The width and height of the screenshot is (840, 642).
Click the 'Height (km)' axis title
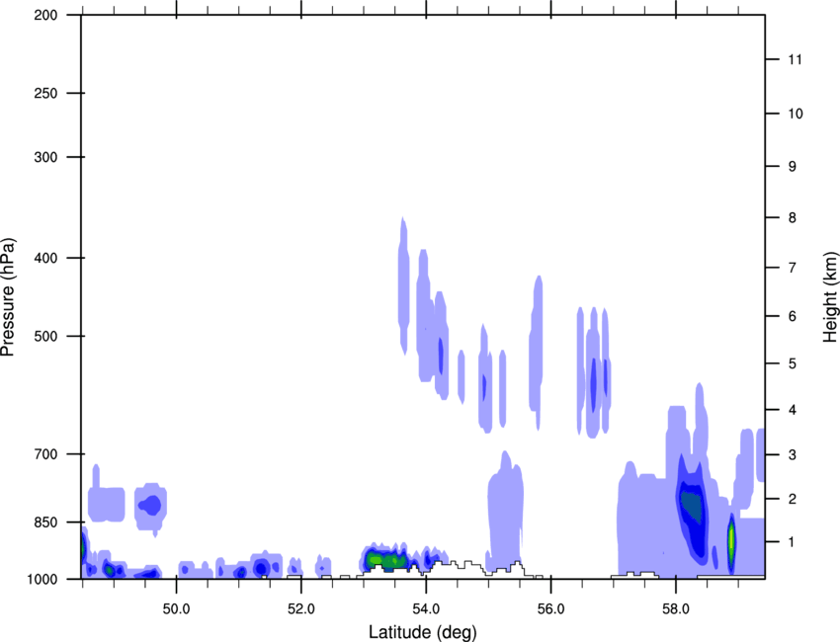coord(830,297)
